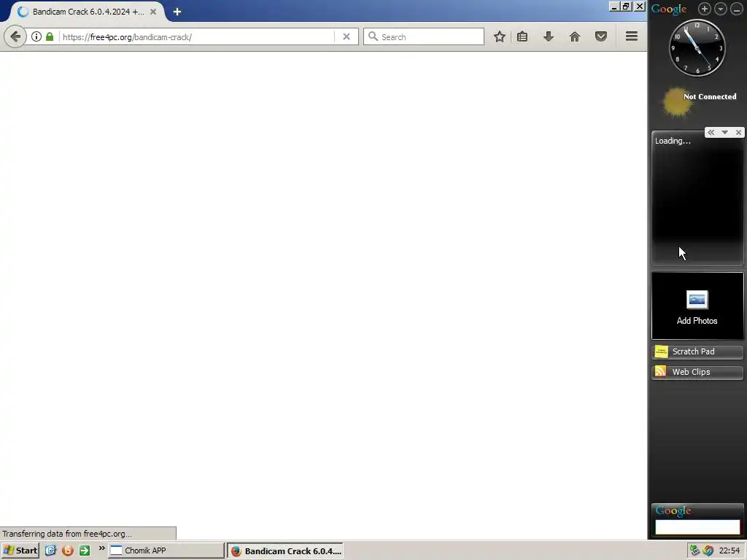Open a new tab with the plus button

tap(177, 12)
